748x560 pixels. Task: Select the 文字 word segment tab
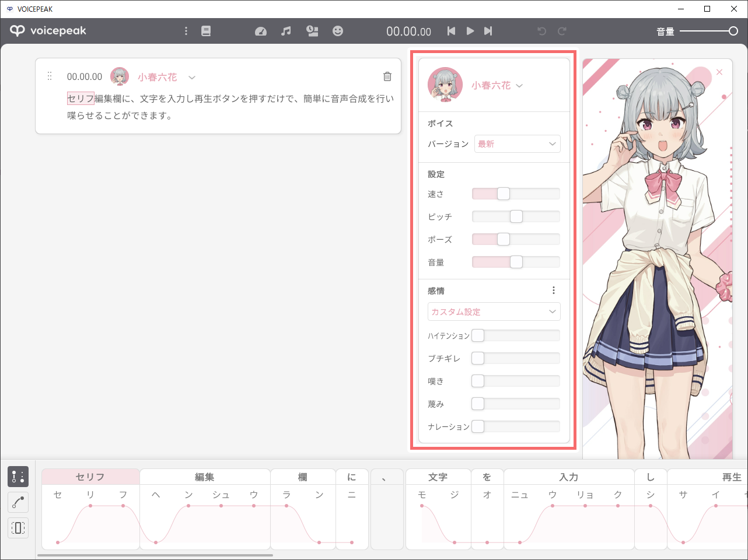coord(438,477)
